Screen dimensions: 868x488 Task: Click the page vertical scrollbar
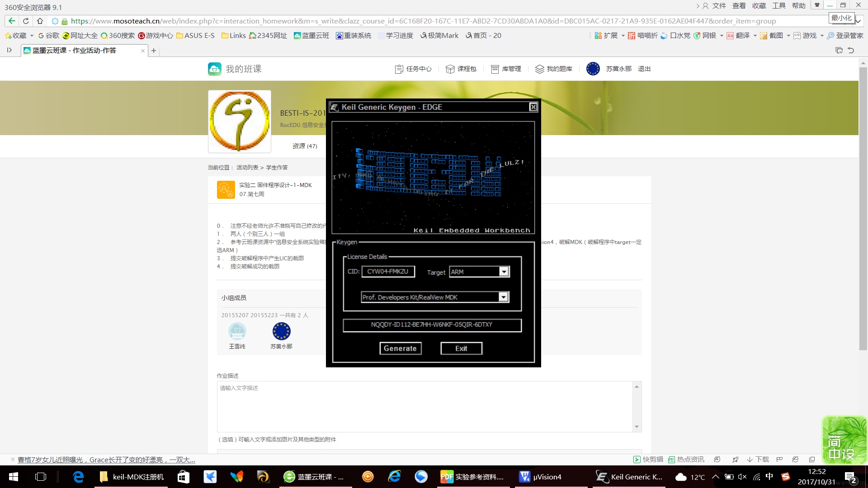click(x=863, y=208)
